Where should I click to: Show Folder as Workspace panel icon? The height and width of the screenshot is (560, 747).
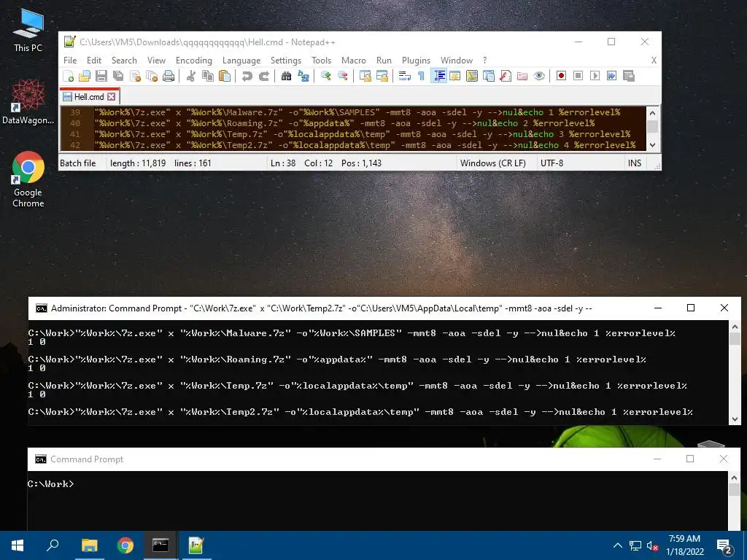tap(522, 76)
